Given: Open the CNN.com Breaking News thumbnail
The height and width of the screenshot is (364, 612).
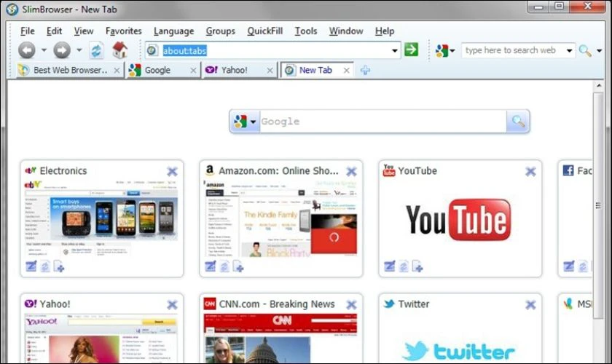Looking at the screenshot, I should click(x=280, y=338).
